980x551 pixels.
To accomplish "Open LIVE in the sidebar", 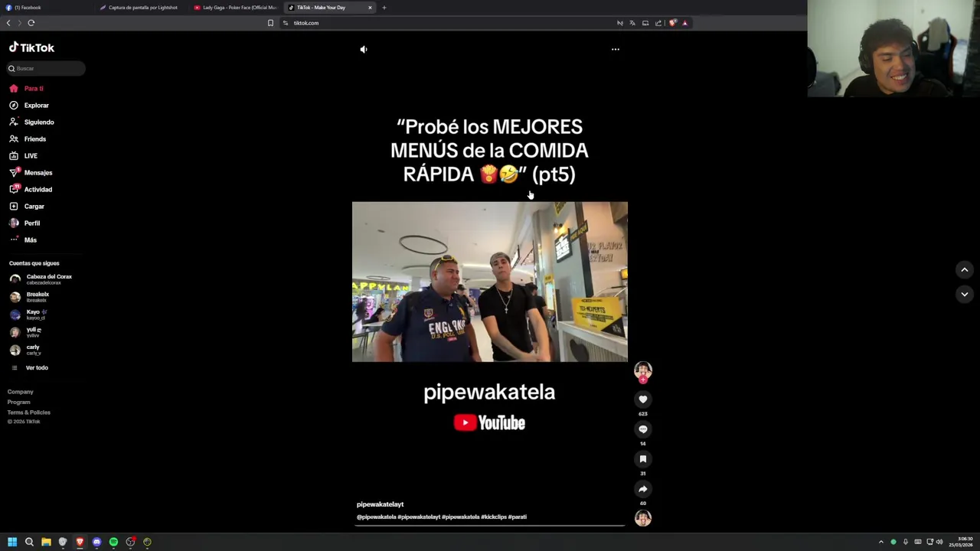I will pyautogui.click(x=24, y=156).
